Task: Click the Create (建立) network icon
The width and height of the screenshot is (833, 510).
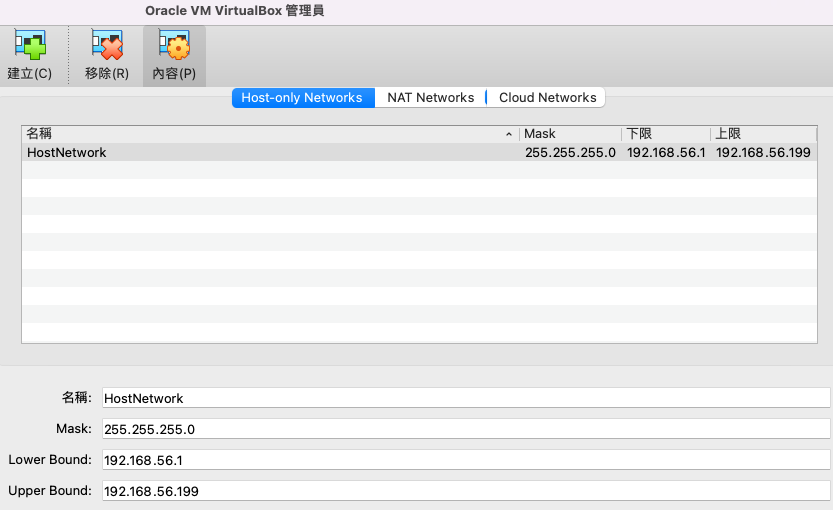Action: 29,47
